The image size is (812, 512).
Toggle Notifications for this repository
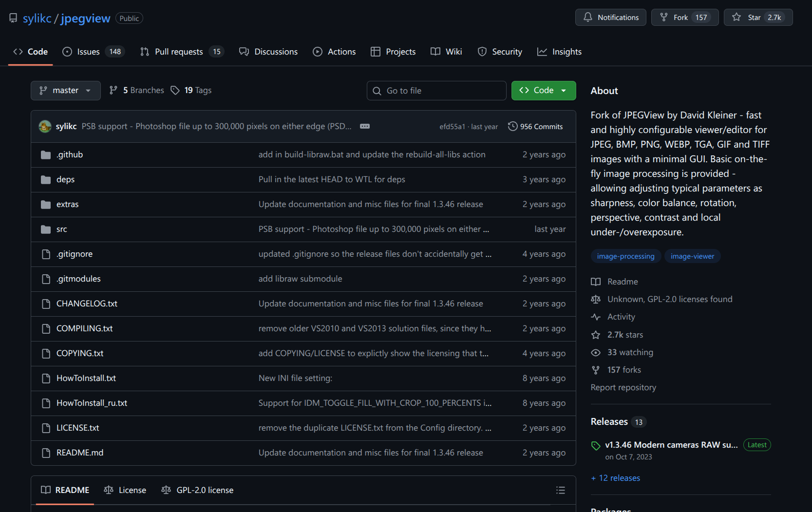611,17
